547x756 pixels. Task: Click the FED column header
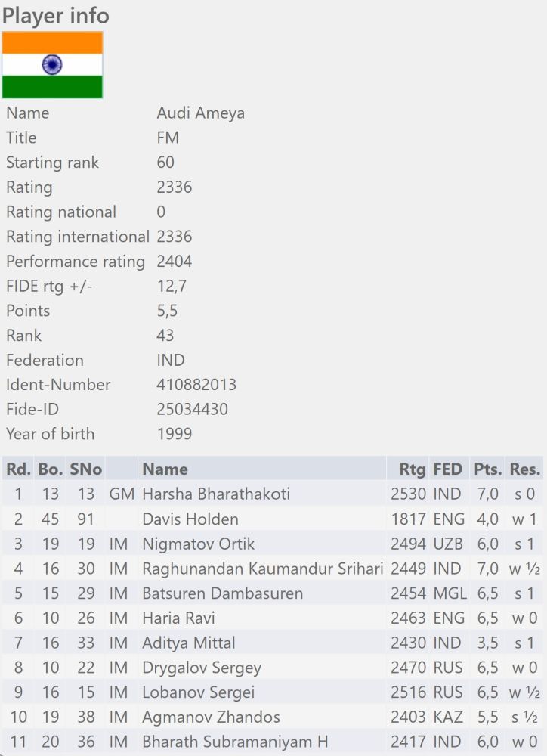[448, 469]
